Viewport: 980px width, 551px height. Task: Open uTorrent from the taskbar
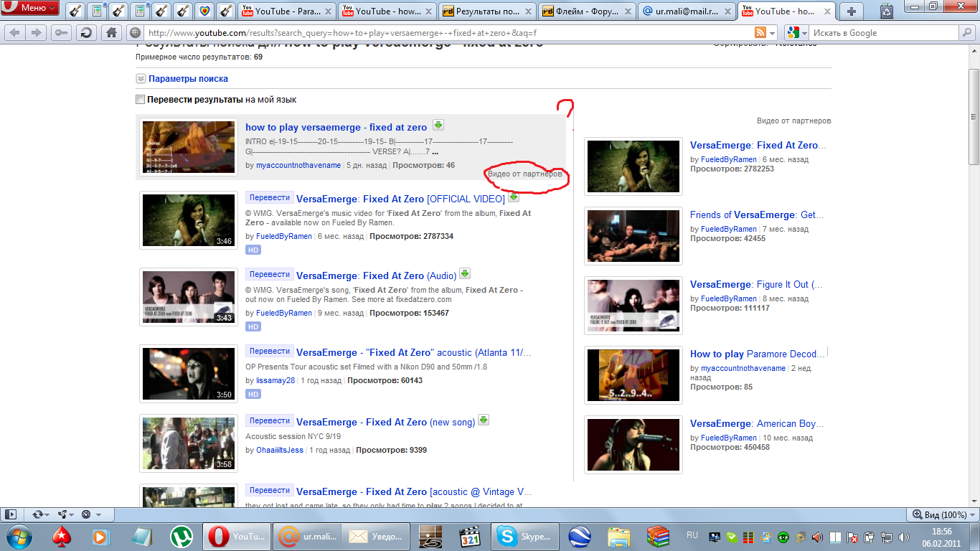tap(181, 537)
